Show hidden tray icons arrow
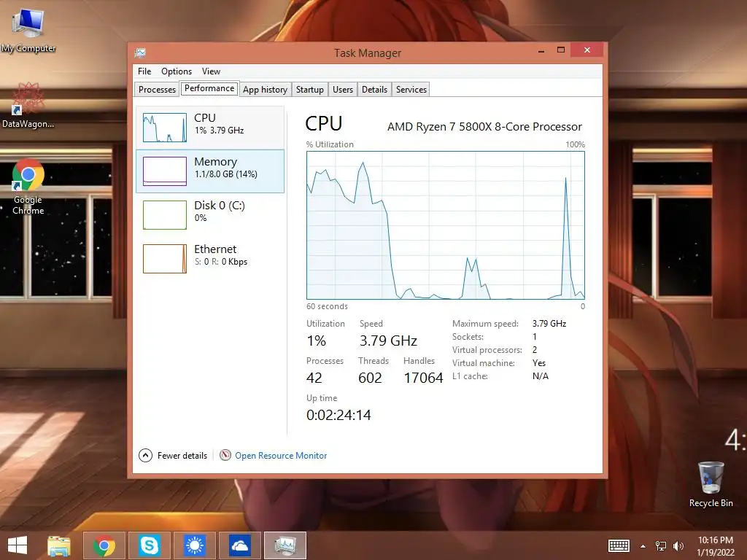 click(x=643, y=546)
